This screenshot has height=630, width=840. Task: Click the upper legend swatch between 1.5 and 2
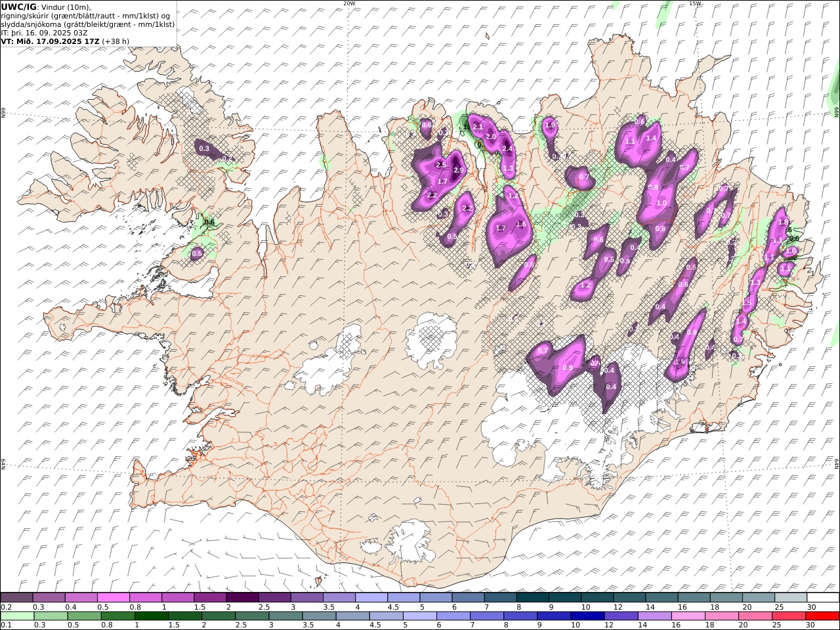(x=210, y=597)
